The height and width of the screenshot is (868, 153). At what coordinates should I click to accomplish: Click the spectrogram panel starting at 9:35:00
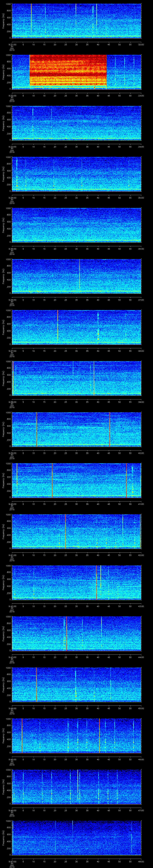click(76, 225)
